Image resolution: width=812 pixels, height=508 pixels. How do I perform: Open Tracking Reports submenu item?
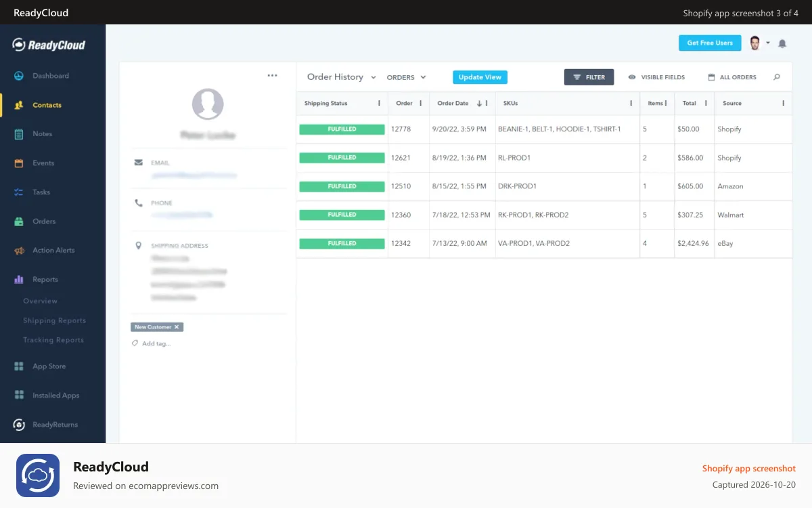[x=53, y=340]
